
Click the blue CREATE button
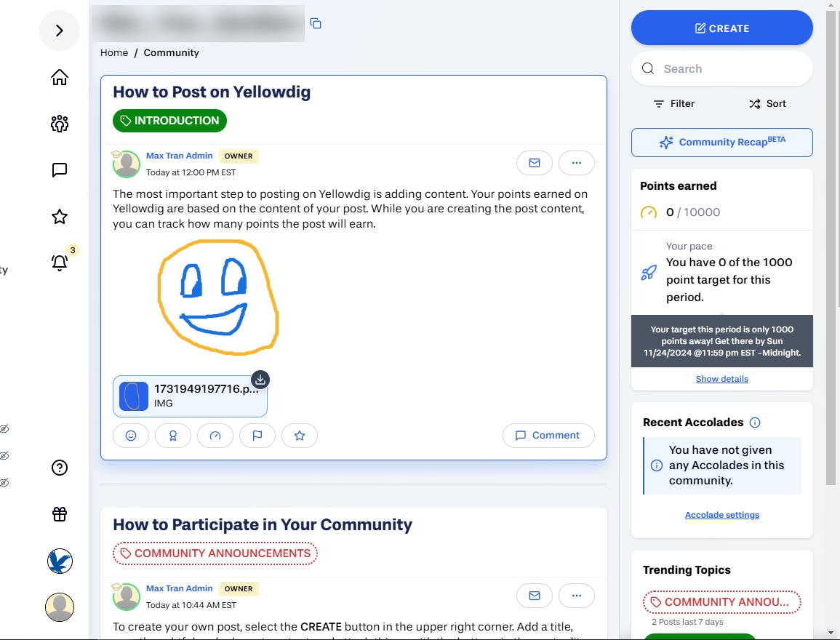(722, 28)
